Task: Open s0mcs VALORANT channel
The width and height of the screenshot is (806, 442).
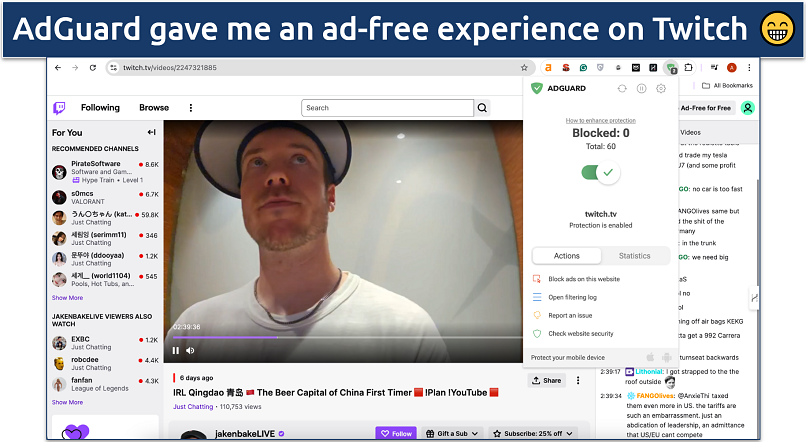Action: coord(105,197)
